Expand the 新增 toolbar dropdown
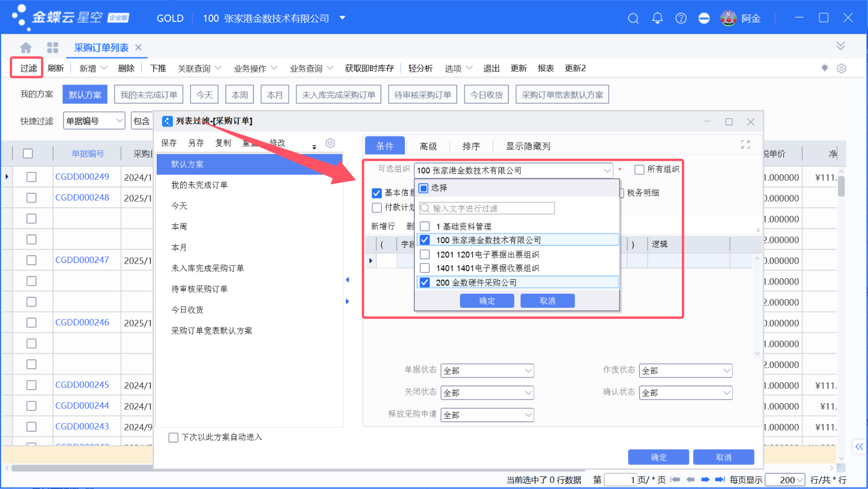868x489 pixels. 104,68
